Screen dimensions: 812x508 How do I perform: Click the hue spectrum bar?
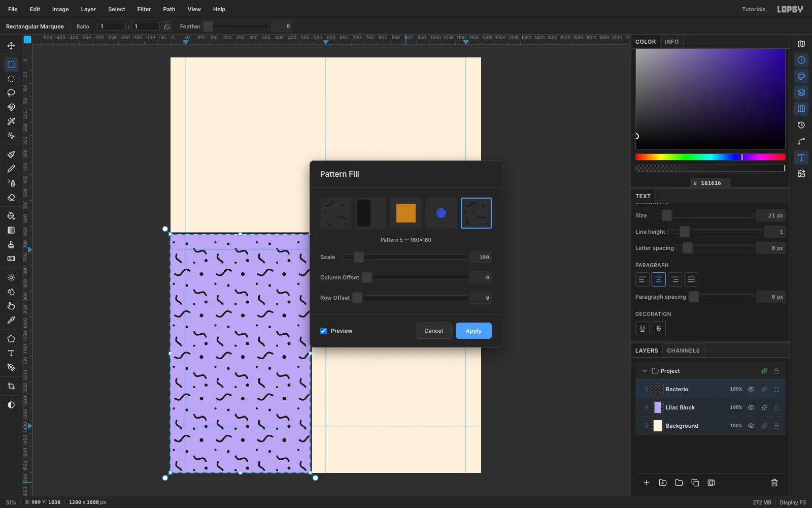tap(710, 157)
